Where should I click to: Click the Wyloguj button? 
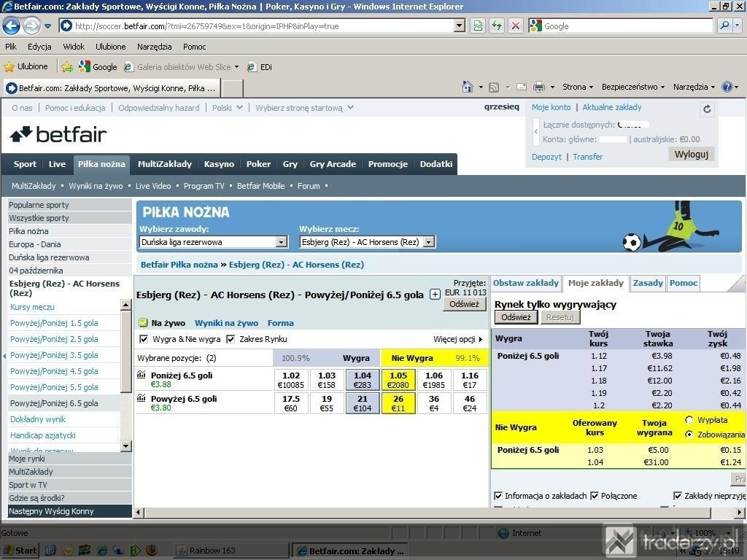click(692, 155)
